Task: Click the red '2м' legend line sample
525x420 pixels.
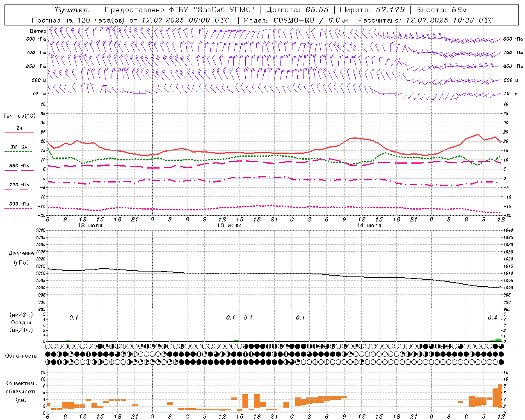Action: point(19,133)
